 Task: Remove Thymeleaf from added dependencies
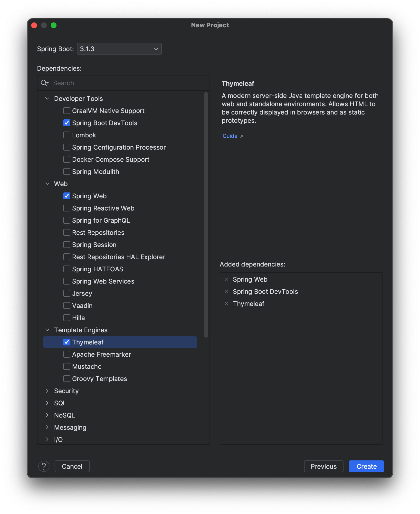coord(227,304)
